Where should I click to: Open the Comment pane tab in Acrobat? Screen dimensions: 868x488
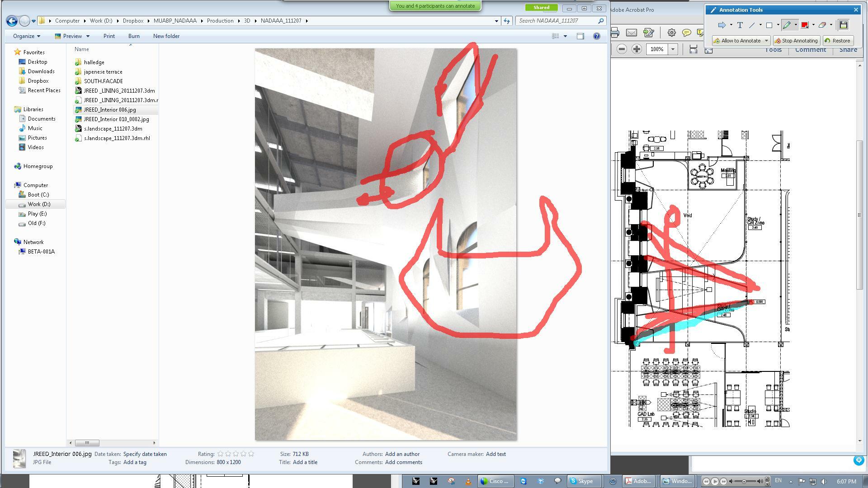tap(810, 50)
